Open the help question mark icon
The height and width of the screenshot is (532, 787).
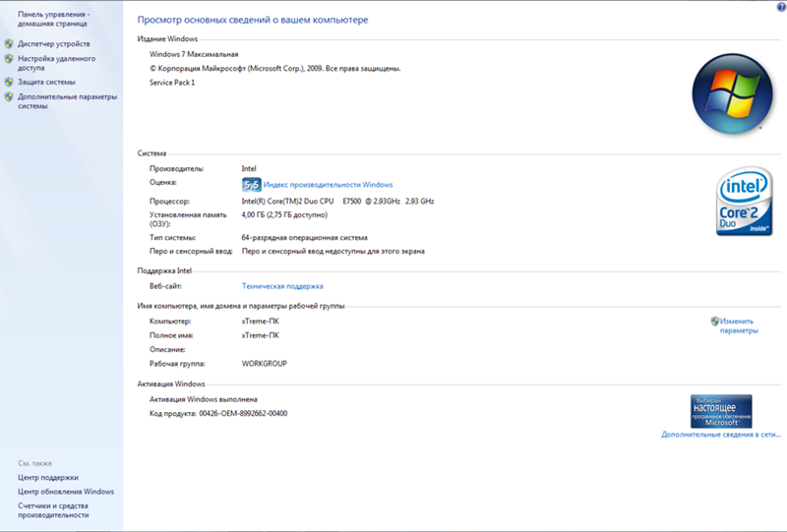tap(781, 7)
